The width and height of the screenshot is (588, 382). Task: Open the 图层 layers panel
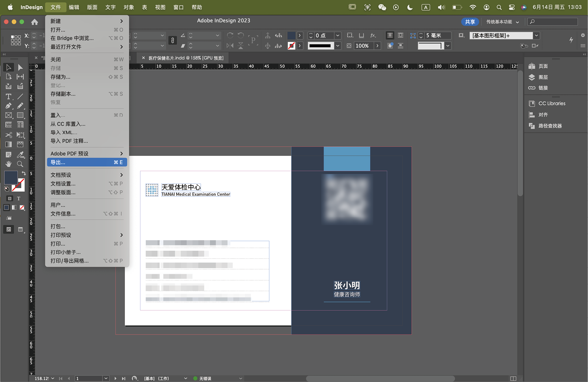(543, 77)
